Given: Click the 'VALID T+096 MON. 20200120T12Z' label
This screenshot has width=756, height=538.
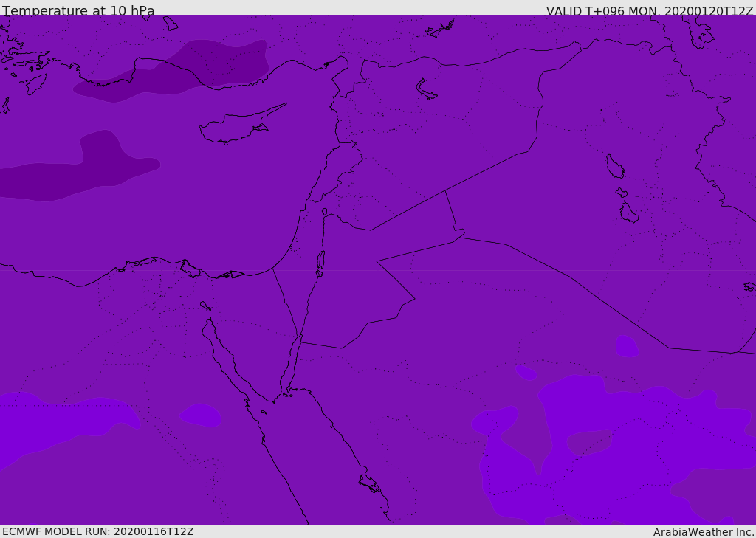Looking at the screenshot, I should [650, 10].
